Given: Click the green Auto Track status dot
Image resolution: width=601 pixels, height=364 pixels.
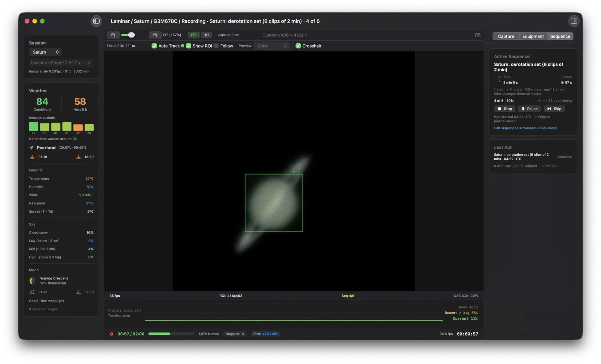Looking at the screenshot, I should pyautogui.click(x=182, y=46).
